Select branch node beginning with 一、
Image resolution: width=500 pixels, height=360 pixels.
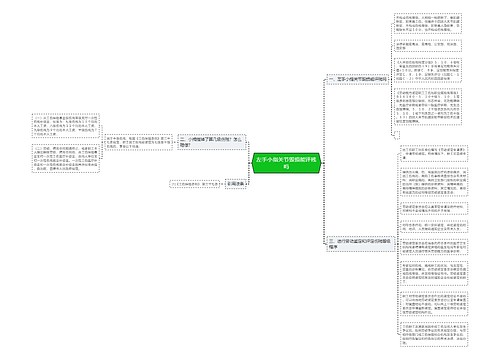358,79
